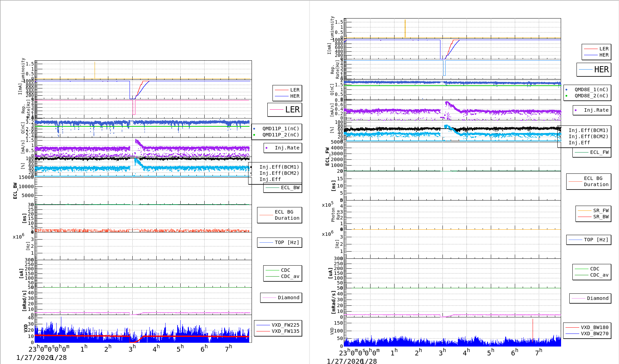
Task: Expand the ECL BG Duration legend panel
Action: click(279, 215)
